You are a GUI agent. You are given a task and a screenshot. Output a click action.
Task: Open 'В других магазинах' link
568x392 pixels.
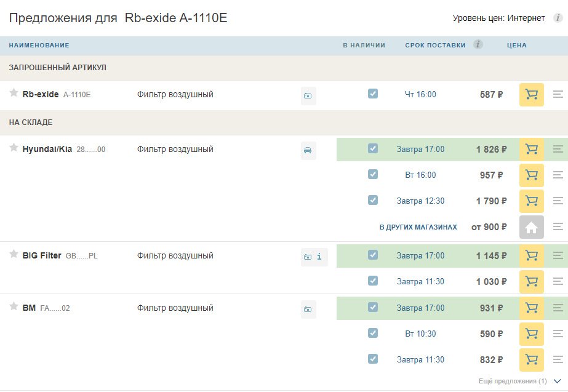418,227
